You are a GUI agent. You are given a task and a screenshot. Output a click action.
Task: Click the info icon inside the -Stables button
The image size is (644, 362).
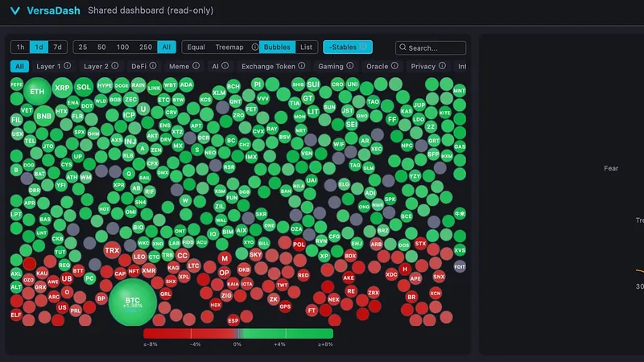coord(363,47)
